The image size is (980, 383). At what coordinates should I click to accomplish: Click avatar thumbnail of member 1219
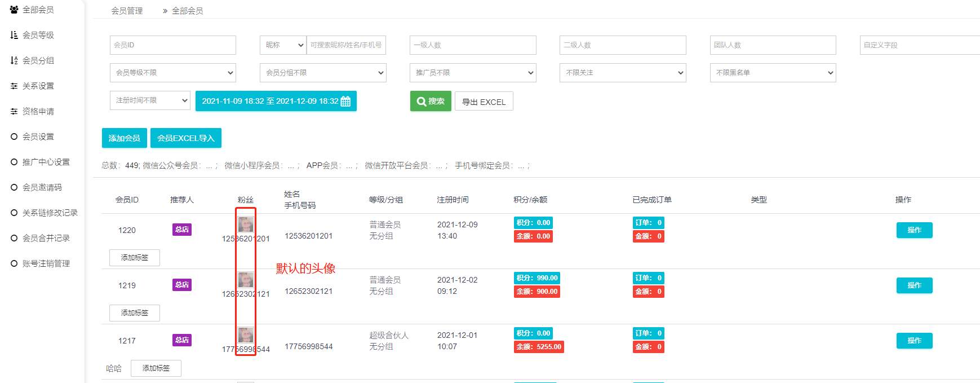click(x=246, y=280)
